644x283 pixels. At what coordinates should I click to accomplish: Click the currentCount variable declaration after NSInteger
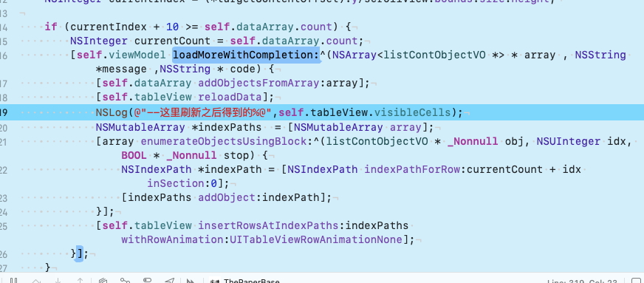pyautogui.click(x=172, y=41)
